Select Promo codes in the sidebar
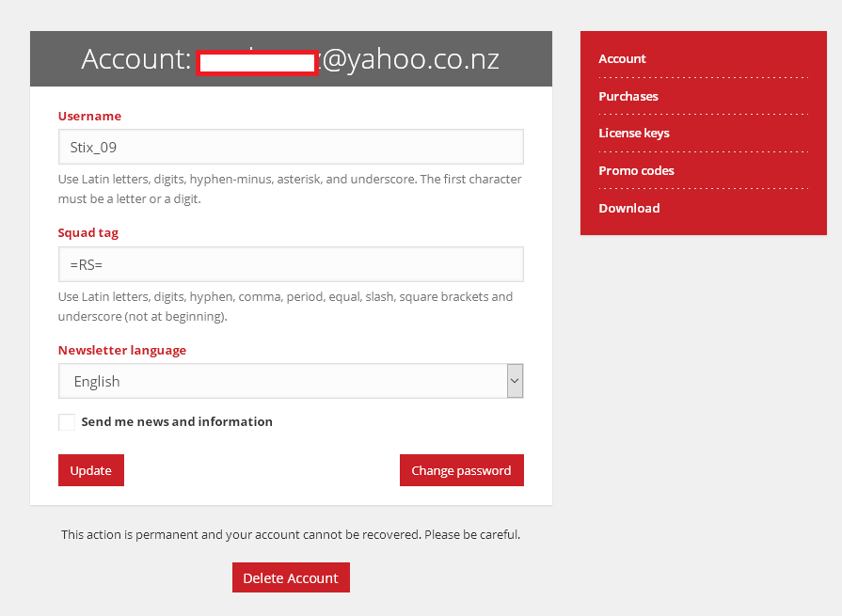 coord(636,170)
